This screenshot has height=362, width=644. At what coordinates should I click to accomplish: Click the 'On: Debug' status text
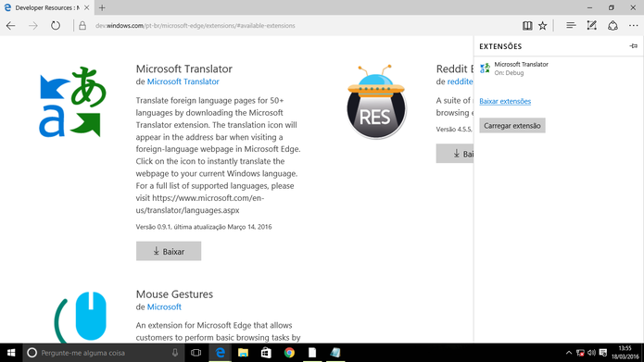click(509, 73)
